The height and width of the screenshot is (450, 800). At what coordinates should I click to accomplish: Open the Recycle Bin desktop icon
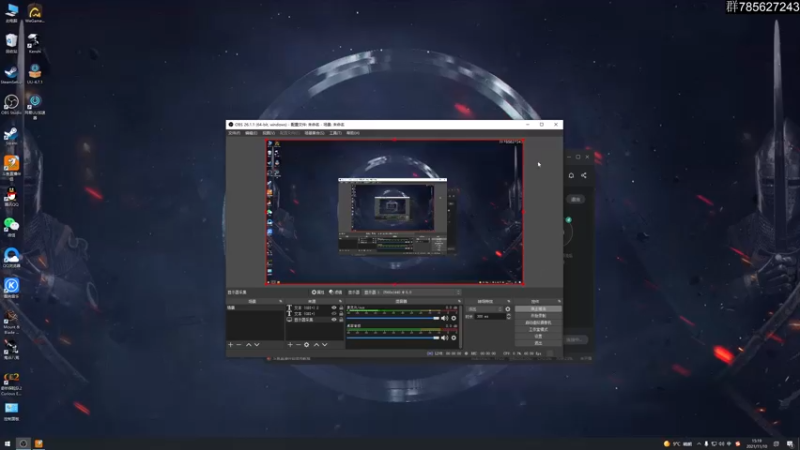tap(11, 43)
